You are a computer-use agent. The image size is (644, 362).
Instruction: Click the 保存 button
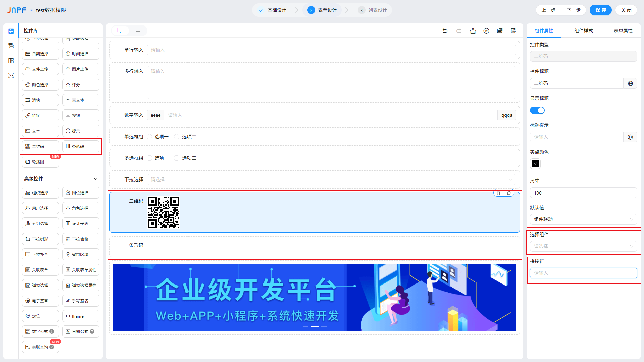tap(600, 10)
